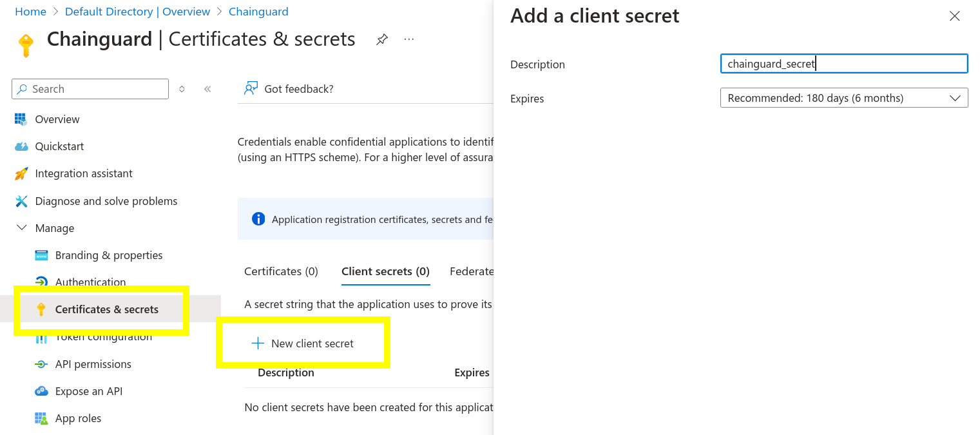Pin the Certificates & secrets page
The width and height of the screenshot is (980, 435).
pos(382,39)
